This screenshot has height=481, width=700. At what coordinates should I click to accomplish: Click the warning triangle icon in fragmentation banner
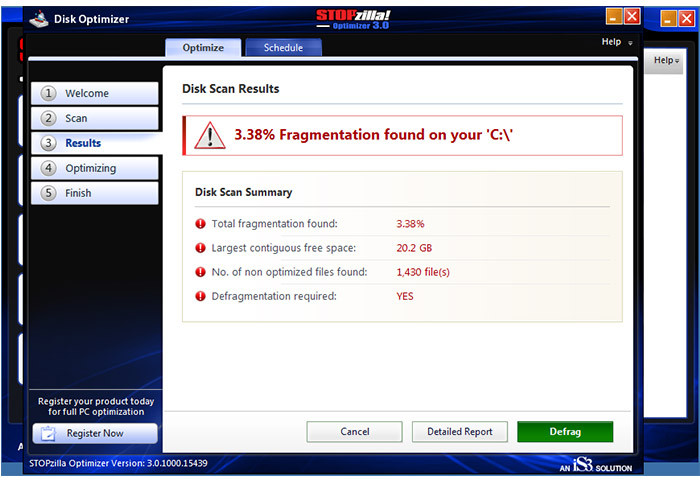(x=210, y=135)
